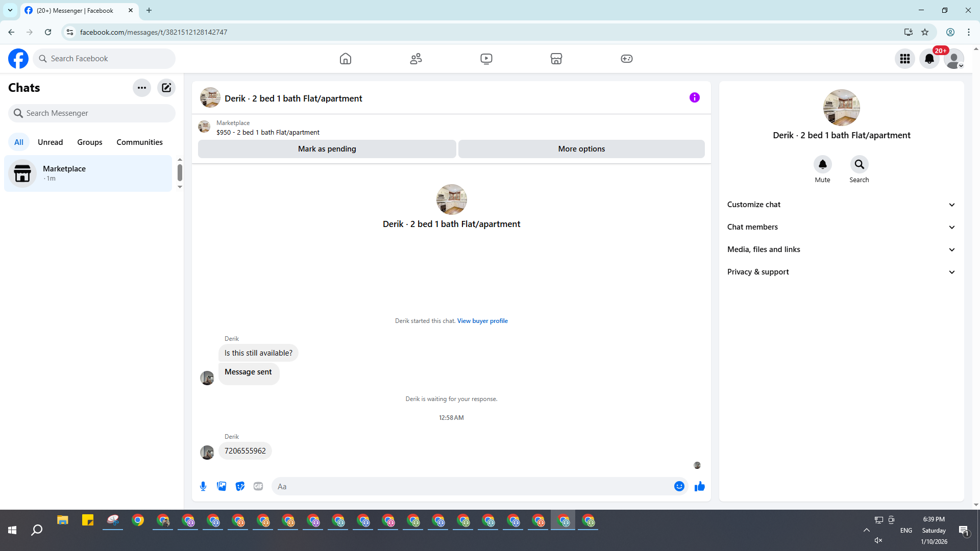Viewport: 980px width, 551px height.
Task: Open the GIF picker
Action: (x=258, y=486)
